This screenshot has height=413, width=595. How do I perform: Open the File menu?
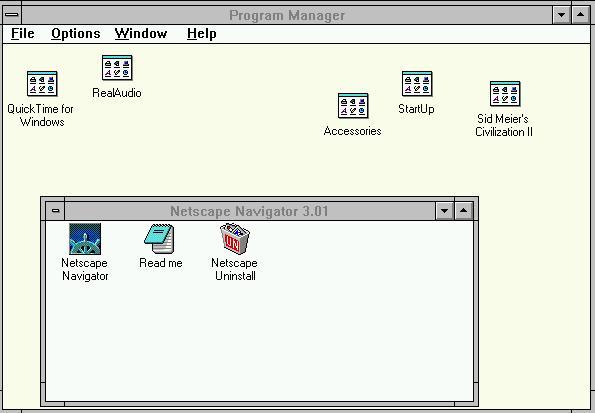click(x=23, y=33)
